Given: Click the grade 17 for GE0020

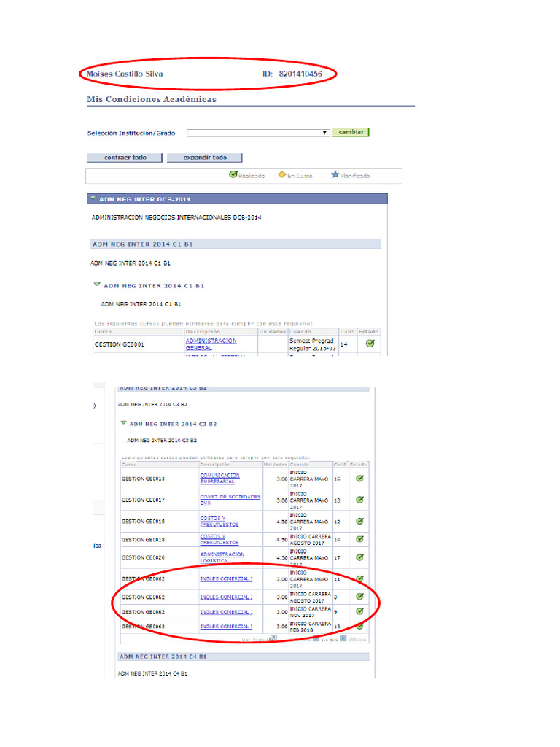Looking at the screenshot, I should pyautogui.click(x=337, y=557).
